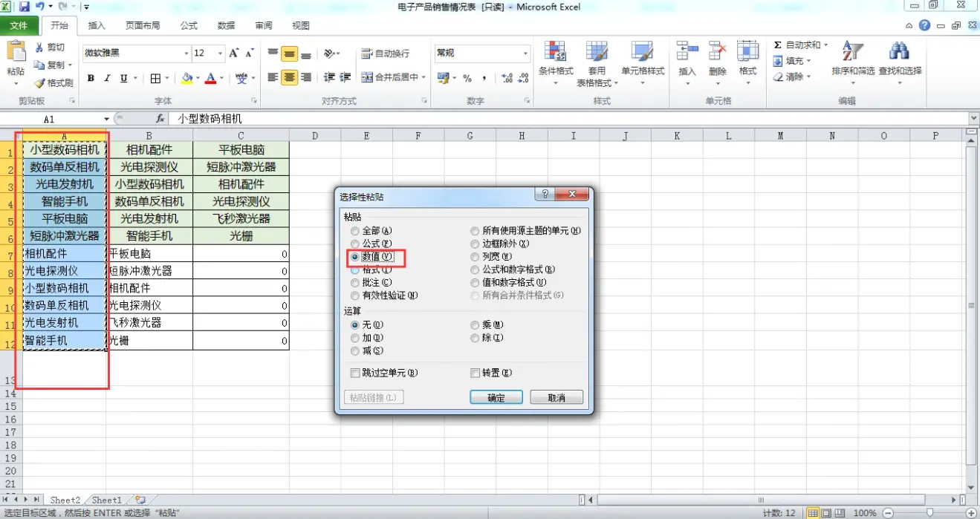The height and width of the screenshot is (519, 980).
Task: Click the comma style icon
Action: point(484,78)
